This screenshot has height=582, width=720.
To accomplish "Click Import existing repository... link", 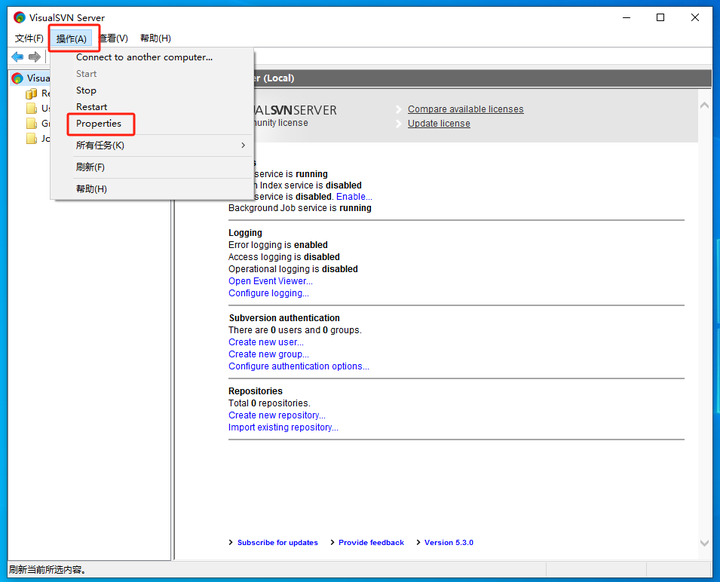I will coord(283,427).
